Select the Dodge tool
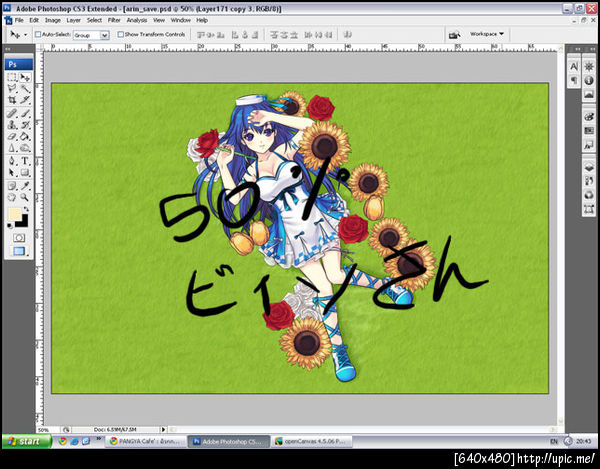 click(x=25, y=148)
